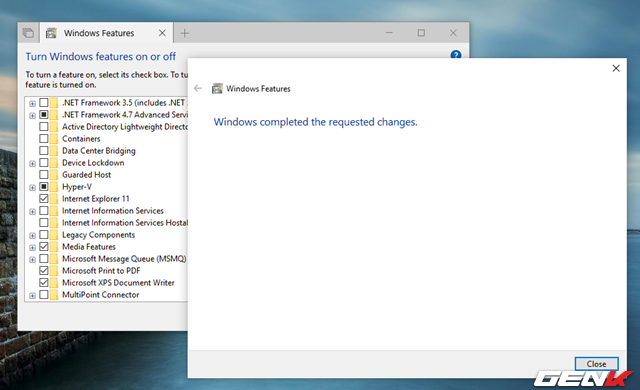Uncheck Microsoft Print to PDF
Viewport: 640px width, 390px height.
point(44,270)
